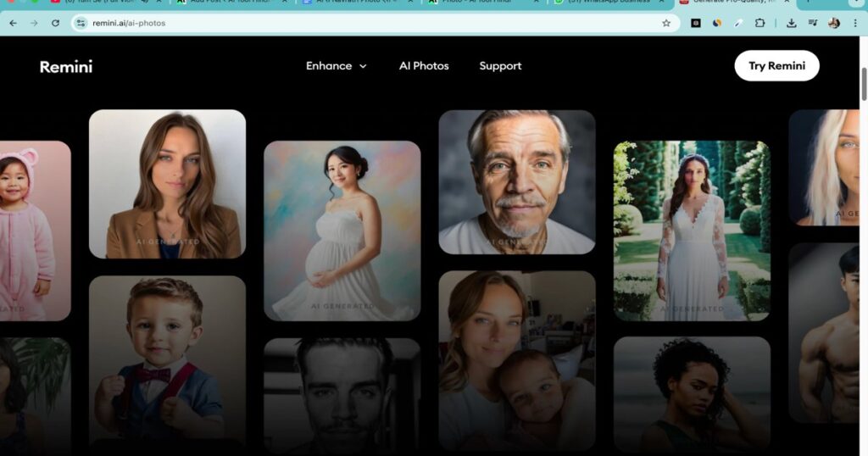Open the Extensions puzzle-piece menu

(760, 23)
